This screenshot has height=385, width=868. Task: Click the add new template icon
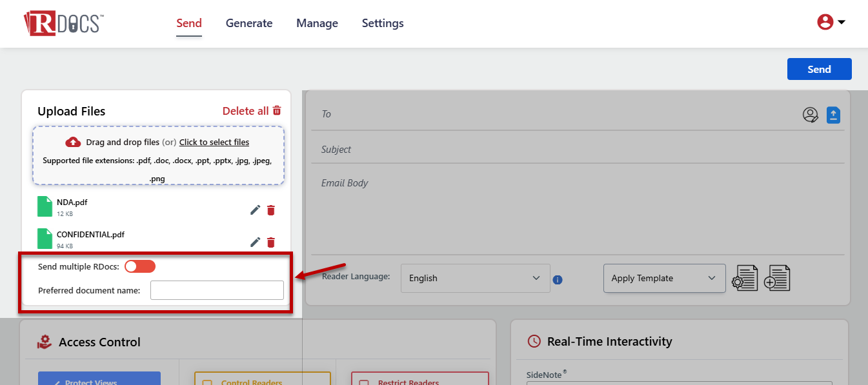[x=777, y=278]
